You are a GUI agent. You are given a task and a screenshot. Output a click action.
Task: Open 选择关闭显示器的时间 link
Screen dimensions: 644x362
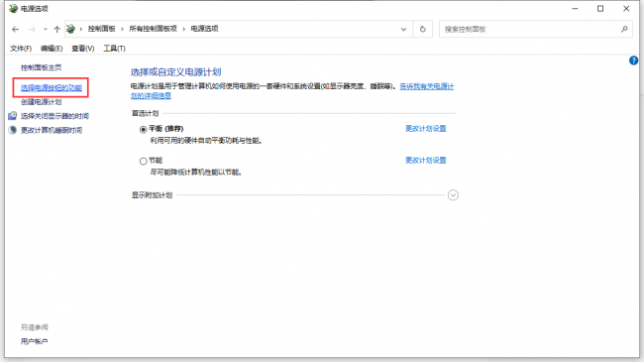(x=54, y=116)
